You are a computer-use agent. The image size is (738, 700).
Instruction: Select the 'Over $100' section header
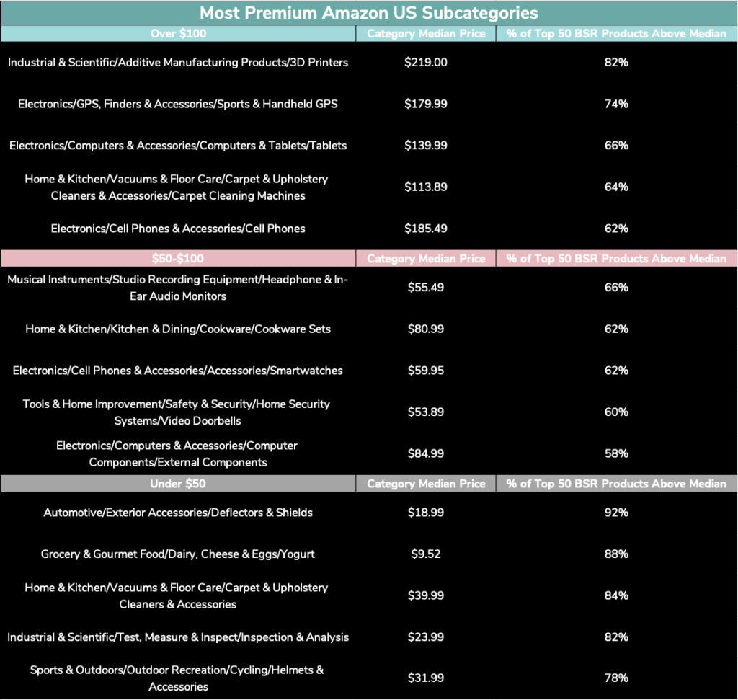click(177, 34)
